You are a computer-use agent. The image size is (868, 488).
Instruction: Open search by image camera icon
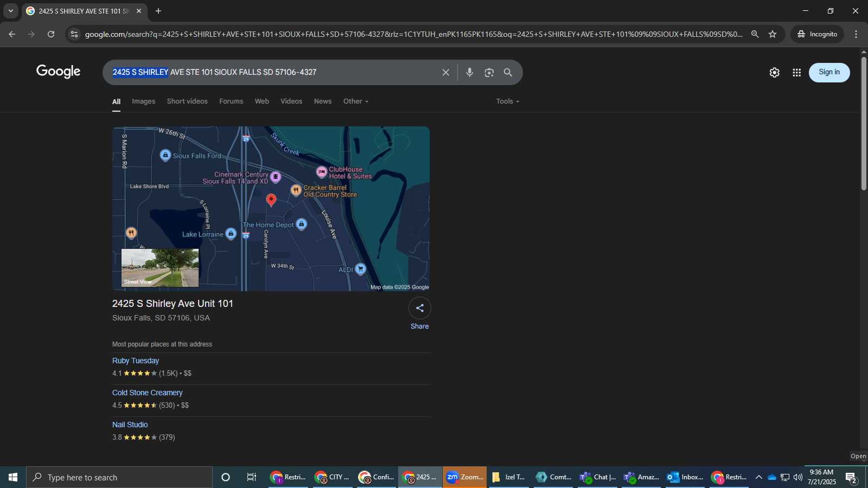pyautogui.click(x=489, y=72)
